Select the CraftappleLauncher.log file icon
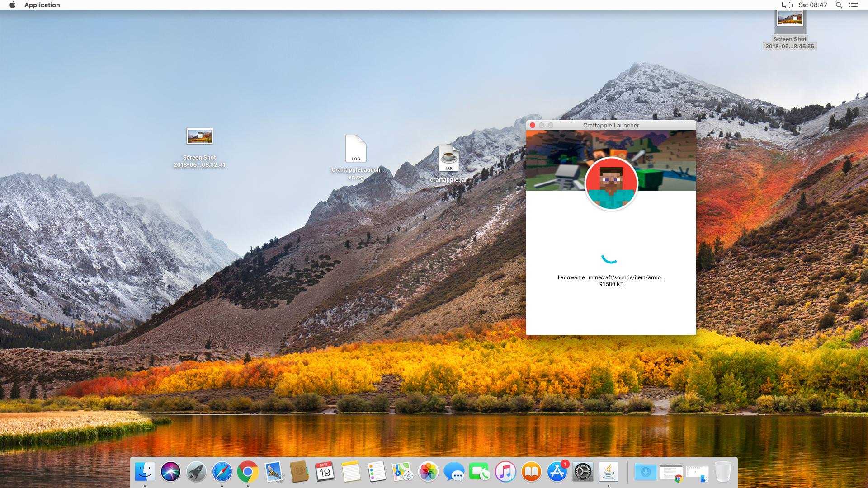 pos(356,149)
